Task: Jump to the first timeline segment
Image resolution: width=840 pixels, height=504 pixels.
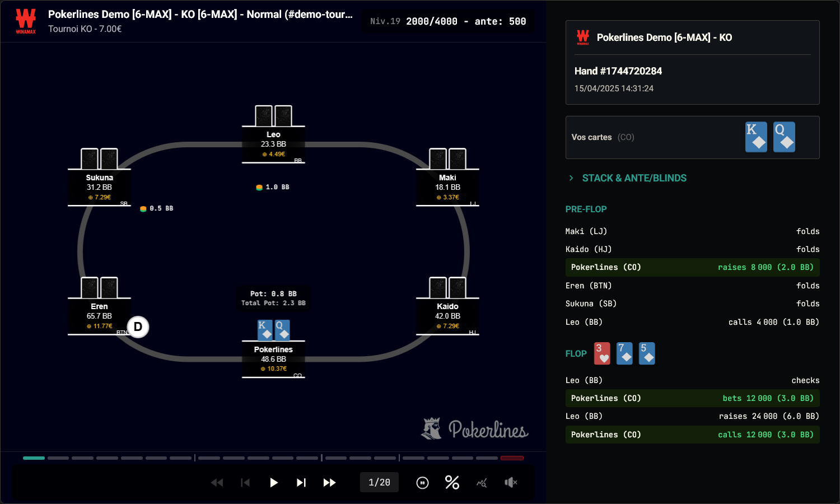Action: point(34,458)
